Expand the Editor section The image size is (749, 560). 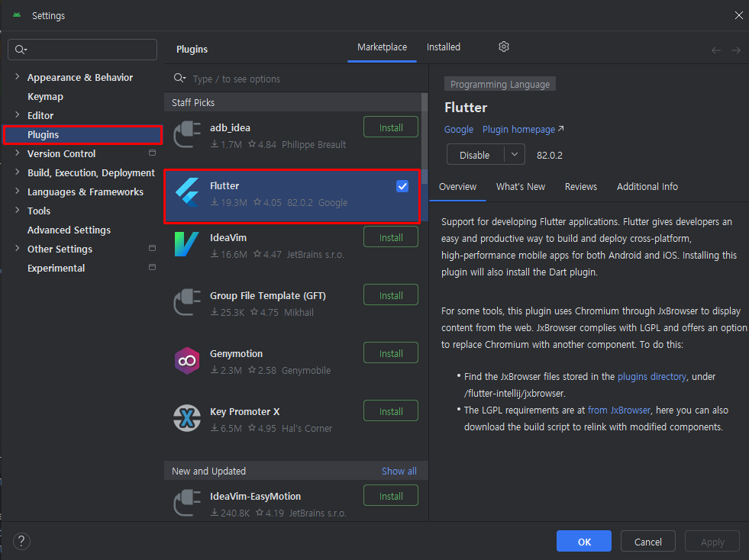tap(18, 114)
